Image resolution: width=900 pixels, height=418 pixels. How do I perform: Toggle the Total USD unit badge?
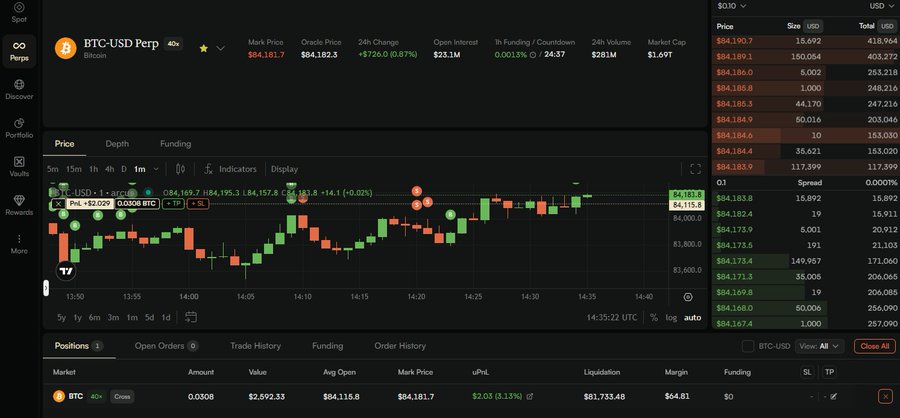point(887,26)
